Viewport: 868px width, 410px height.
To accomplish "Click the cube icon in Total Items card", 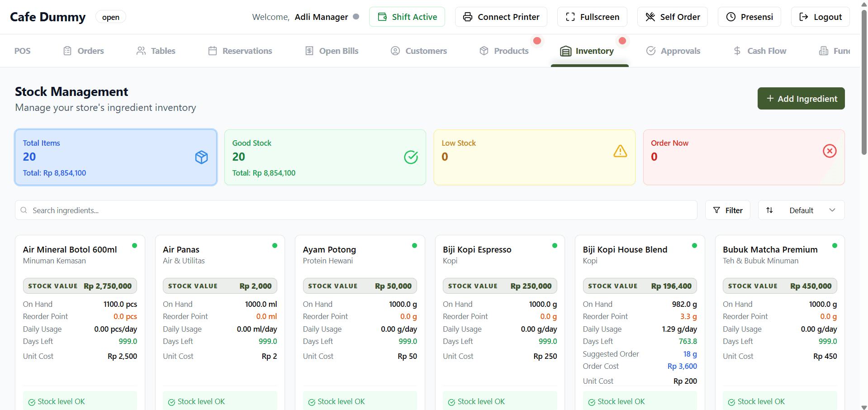I will [x=201, y=157].
